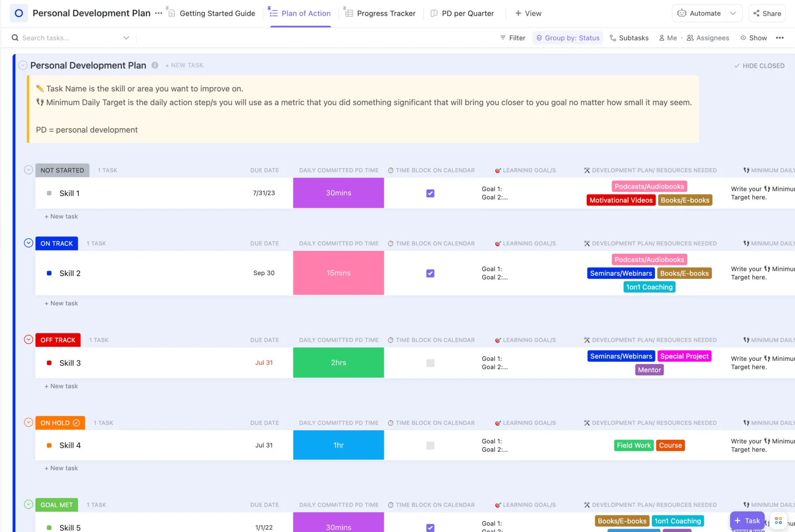Click the target icon in NOT STARTED Learning Goal header
Image resolution: width=795 pixels, height=532 pixels.
tap(498, 170)
